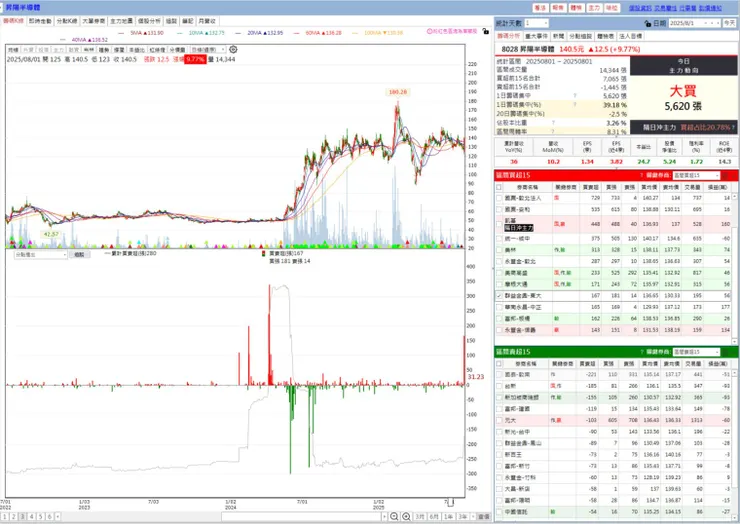Click the 重置 button at chart bottom
This screenshot has width=740, height=524.
pyautogui.click(x=484, y=516)
